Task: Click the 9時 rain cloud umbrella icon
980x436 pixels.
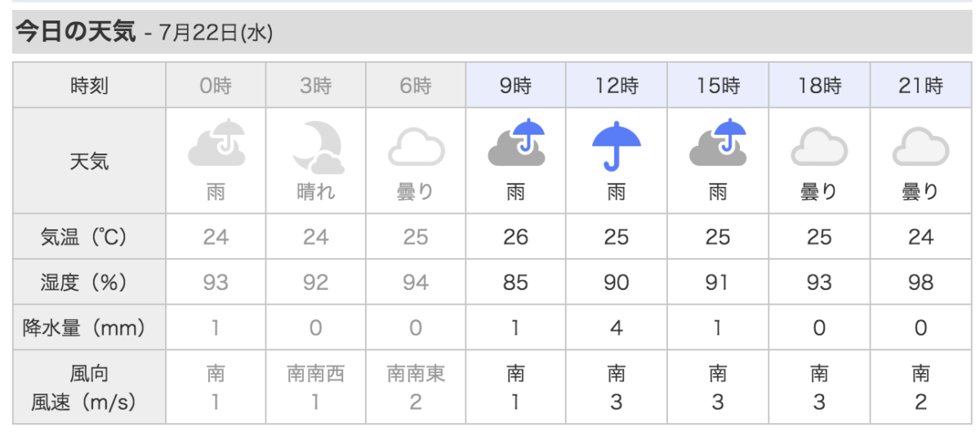Action: (x=516, y=145)
